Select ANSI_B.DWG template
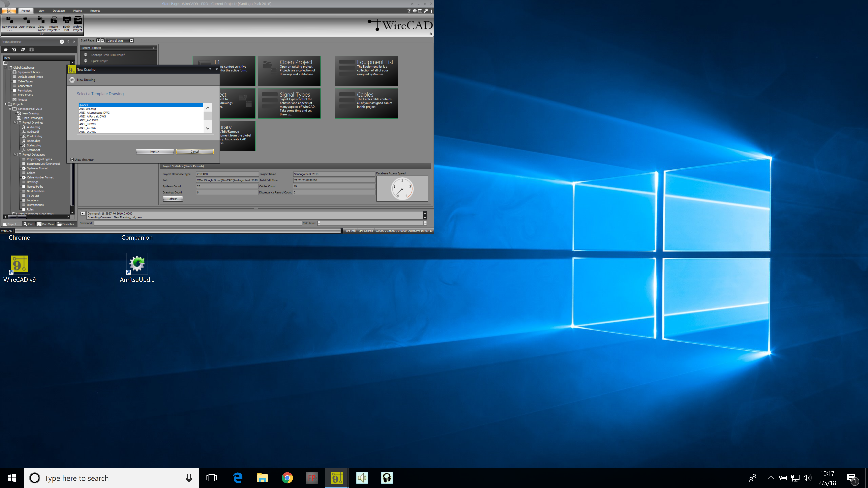 tap(141, 124)
